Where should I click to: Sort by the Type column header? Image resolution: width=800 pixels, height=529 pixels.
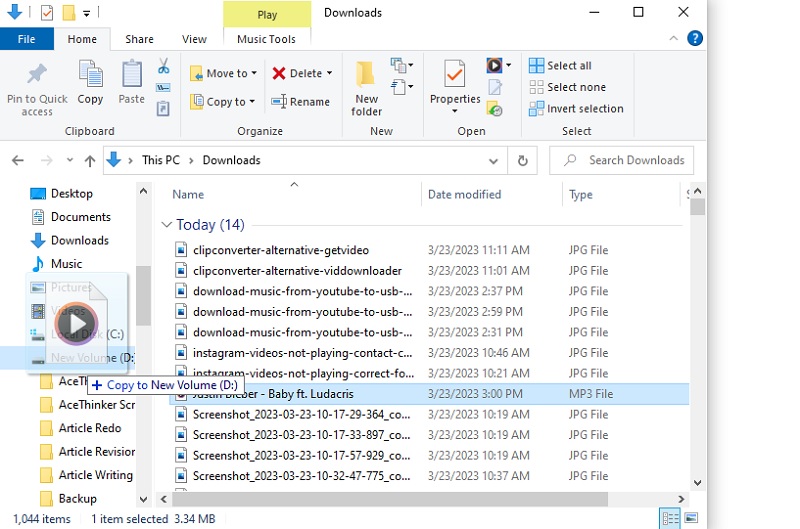pyautogui.click(x=621, y=194)
